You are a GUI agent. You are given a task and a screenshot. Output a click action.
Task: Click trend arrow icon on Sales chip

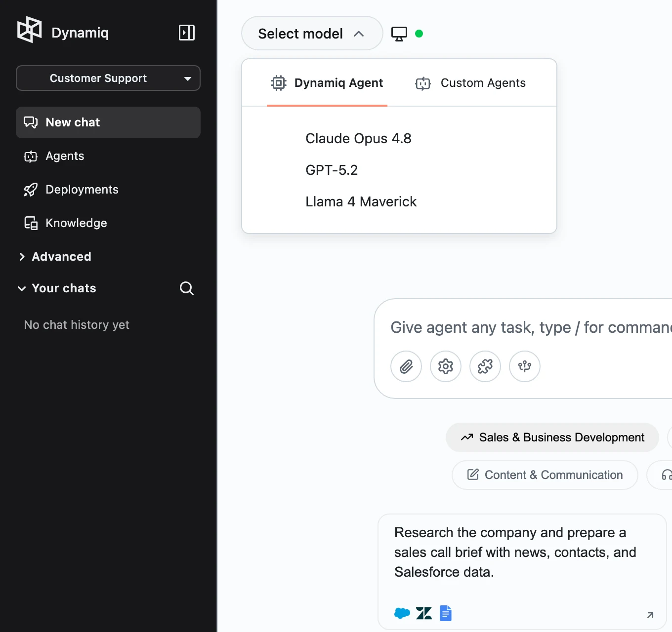pos(467,437)
